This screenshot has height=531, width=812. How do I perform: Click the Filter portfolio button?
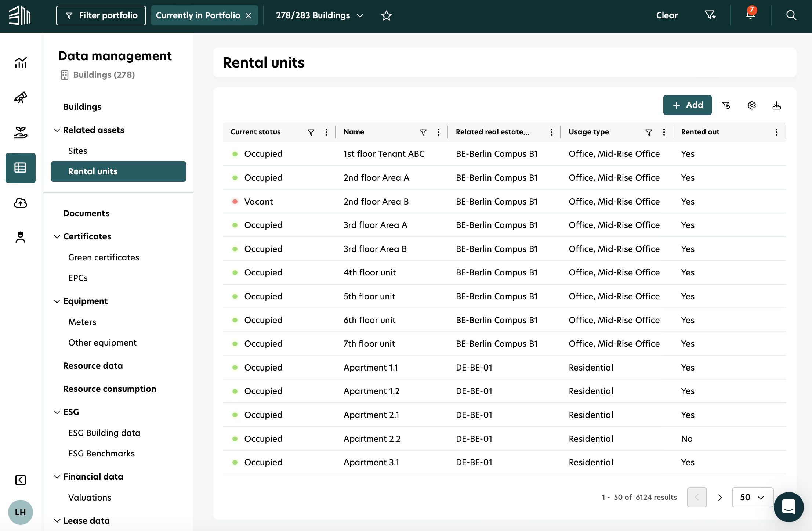coord(101,15)
